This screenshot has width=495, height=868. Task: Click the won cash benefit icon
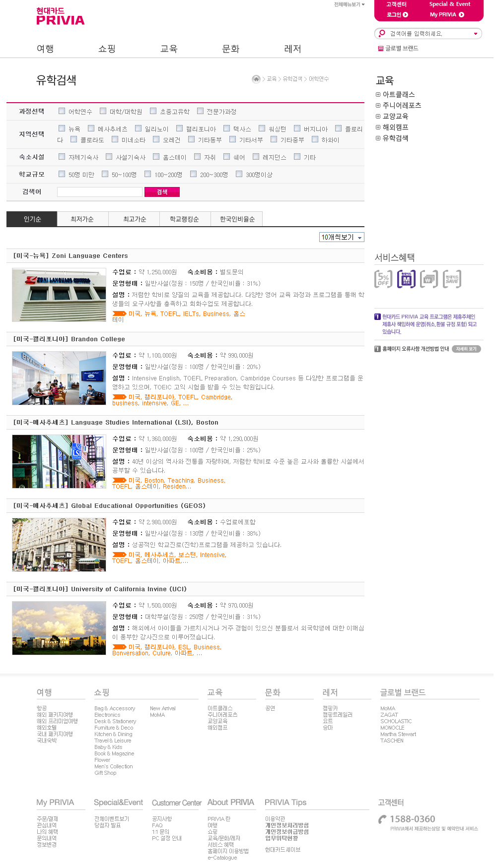coord(429,279)
